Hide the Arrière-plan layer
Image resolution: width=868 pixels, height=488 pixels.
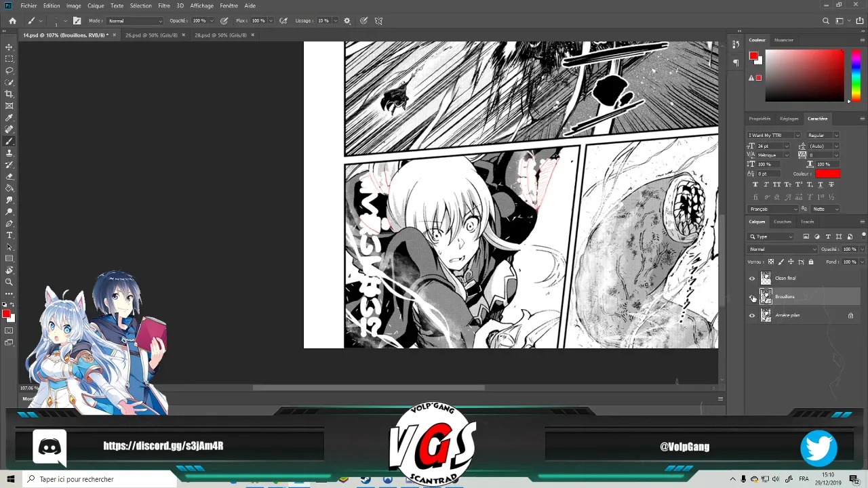pyautogui.click(x=751, y=316)
